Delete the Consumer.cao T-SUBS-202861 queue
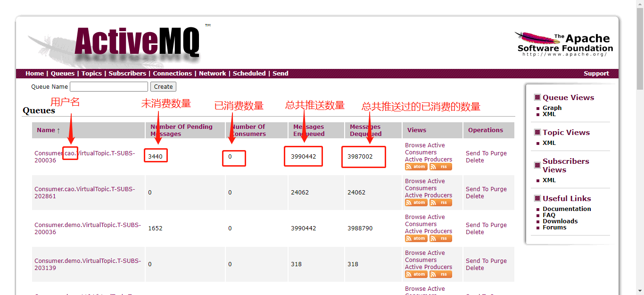This screenshot has height=295, width=644. (475, 196)
